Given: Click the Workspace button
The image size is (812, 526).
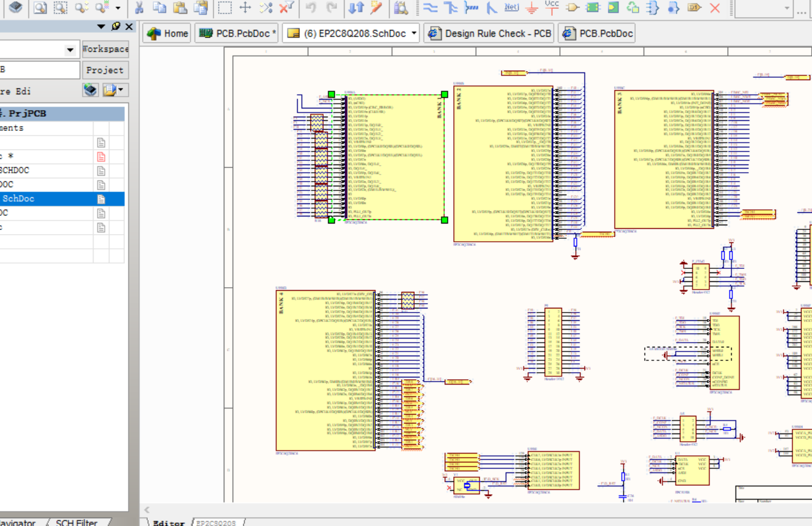Looking at the screenshot, I should pyautogui.click(x=105, y=49).
